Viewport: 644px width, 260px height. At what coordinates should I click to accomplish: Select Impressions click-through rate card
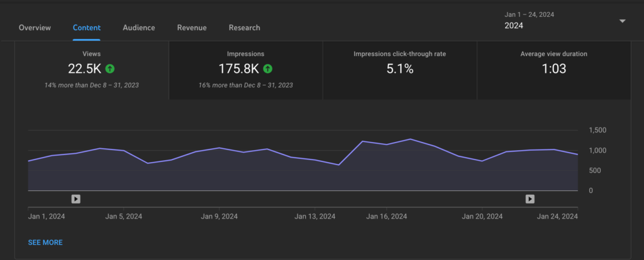click(399, 70)
